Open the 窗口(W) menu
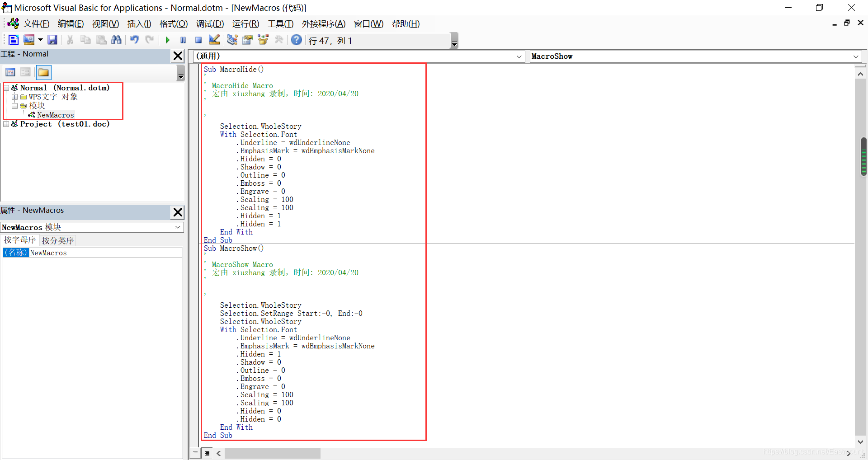This screenshot has height=460, width=868. click(x=368, y=24)
